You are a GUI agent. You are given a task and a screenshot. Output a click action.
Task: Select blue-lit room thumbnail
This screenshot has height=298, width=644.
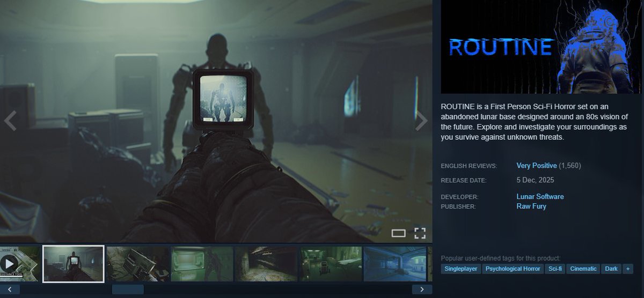(395, 264)
